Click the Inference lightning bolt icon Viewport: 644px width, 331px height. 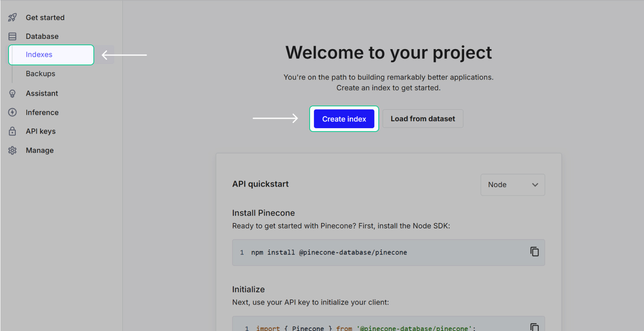point(12,112)
